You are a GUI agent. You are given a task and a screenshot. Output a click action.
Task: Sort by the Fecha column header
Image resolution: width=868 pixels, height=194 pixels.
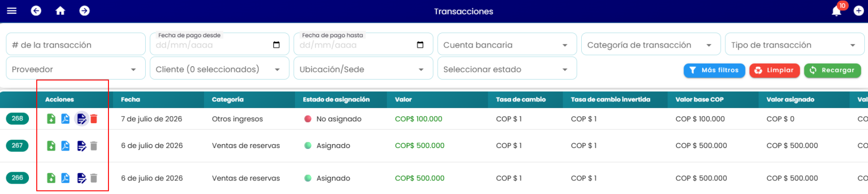pos(131,99)
